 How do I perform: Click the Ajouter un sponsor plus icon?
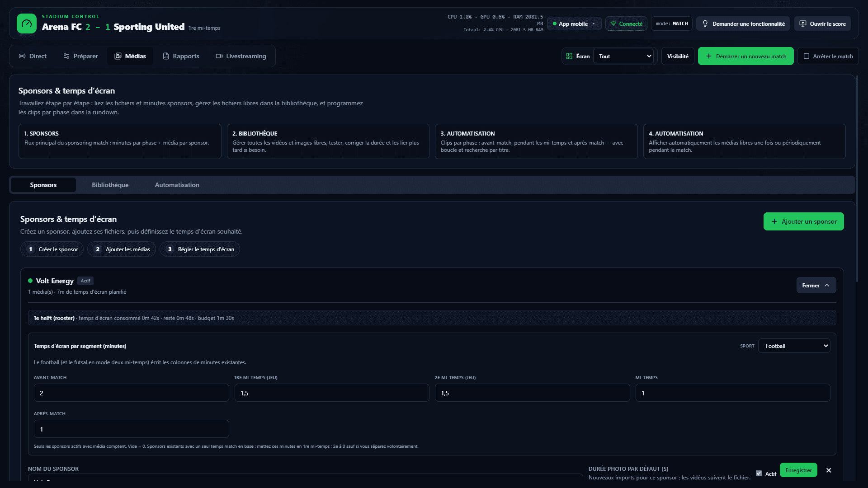(x=774, y=221)
